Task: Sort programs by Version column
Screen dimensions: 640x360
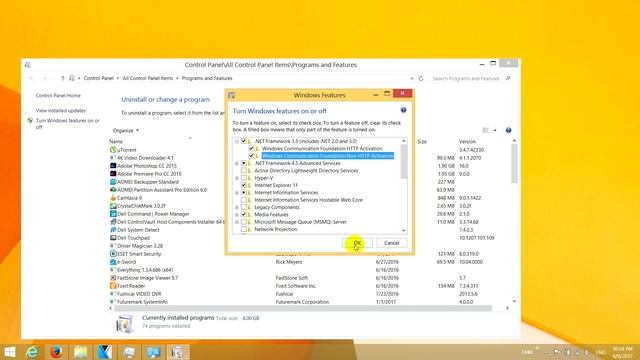Action: coord(467,142)
